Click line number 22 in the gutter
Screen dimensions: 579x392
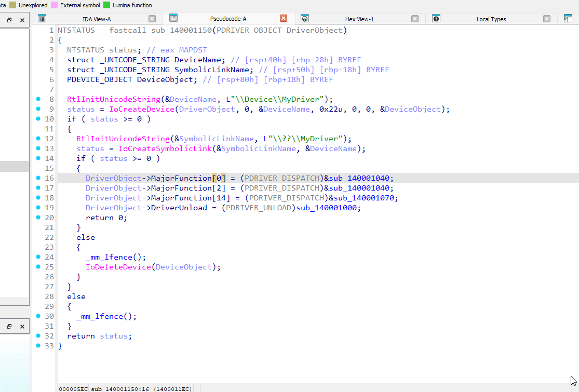click(49, 237)
